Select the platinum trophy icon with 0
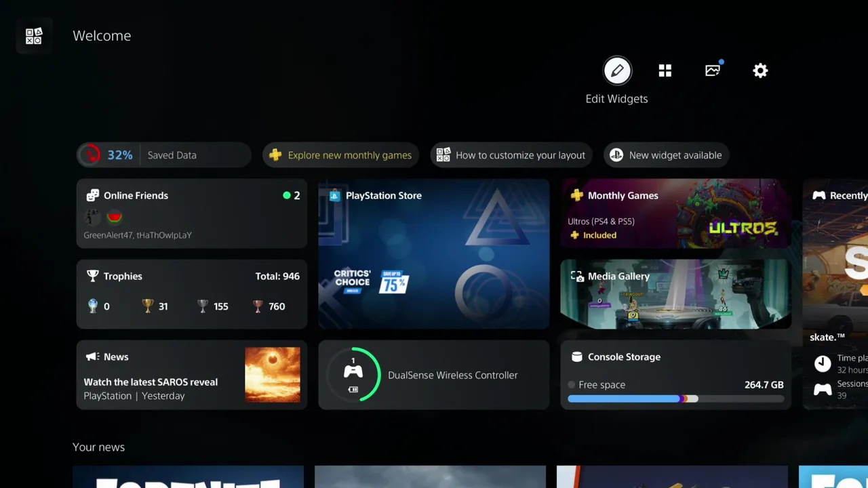This screenshot has height=488, width=868. [x=93, y=306]
